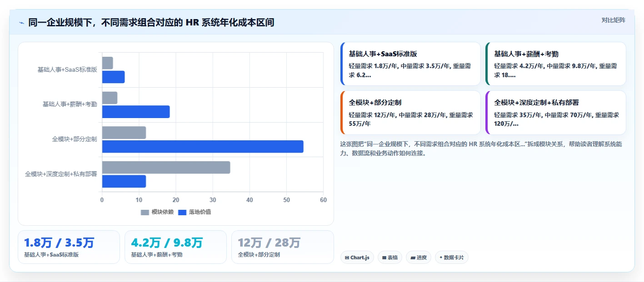Click the chart axis label 基础人事+SaaS标准版
Viewport: 644px width, 282px height.
(67, 70)
